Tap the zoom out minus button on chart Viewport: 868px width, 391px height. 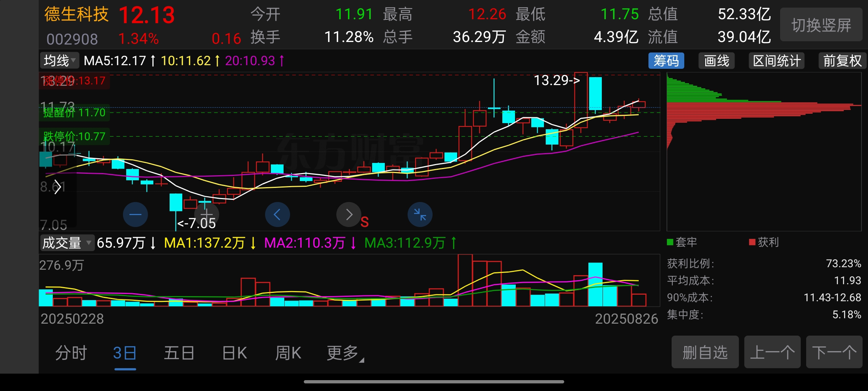(135, 215)
